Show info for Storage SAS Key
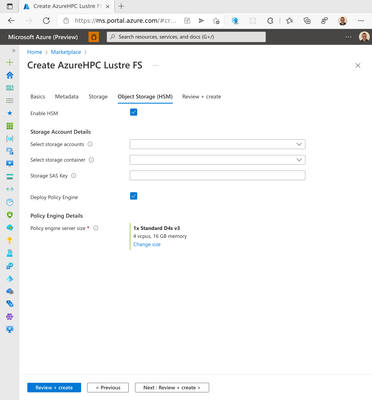Image resolution: width=372 pixels, height=400 pixels. pyautogui.click(x=74, y=176)
